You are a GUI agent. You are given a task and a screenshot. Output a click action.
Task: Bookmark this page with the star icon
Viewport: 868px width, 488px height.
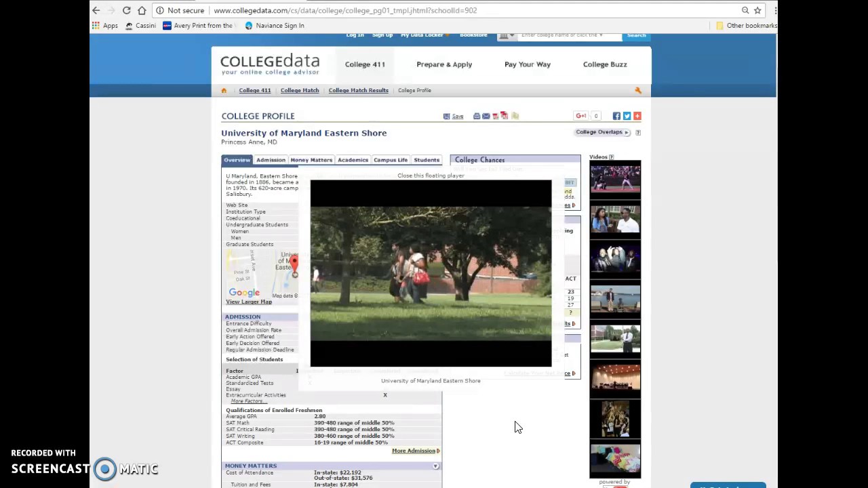(758, 10)
